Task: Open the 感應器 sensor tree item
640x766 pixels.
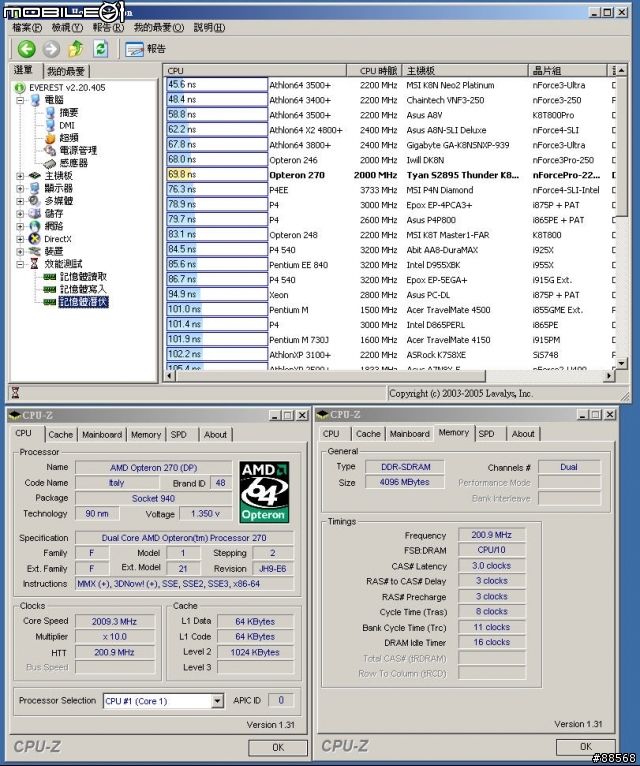Action: click(73, 163)
